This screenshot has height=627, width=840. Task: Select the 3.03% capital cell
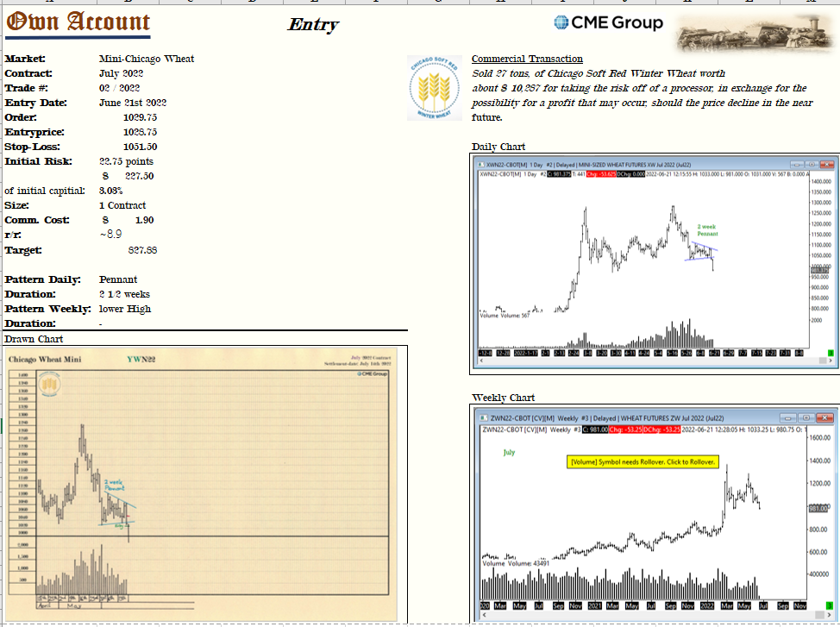pos(111,191)
